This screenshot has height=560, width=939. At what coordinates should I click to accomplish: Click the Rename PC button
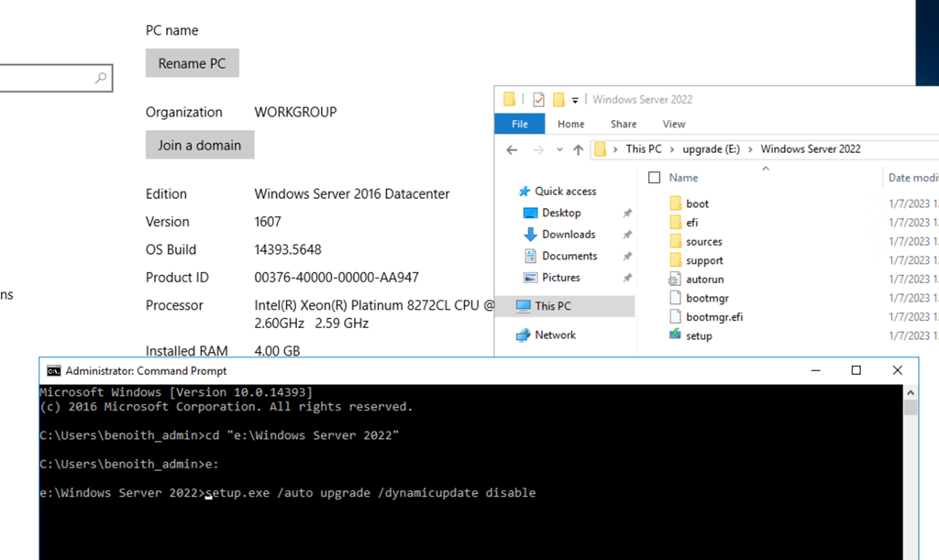point(192,63)
